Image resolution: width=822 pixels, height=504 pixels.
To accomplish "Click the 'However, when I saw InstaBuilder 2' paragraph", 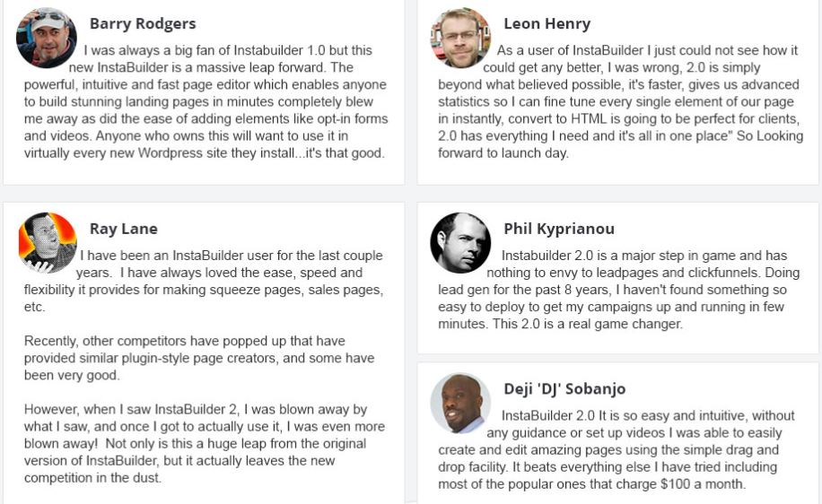I will (205, 443).
